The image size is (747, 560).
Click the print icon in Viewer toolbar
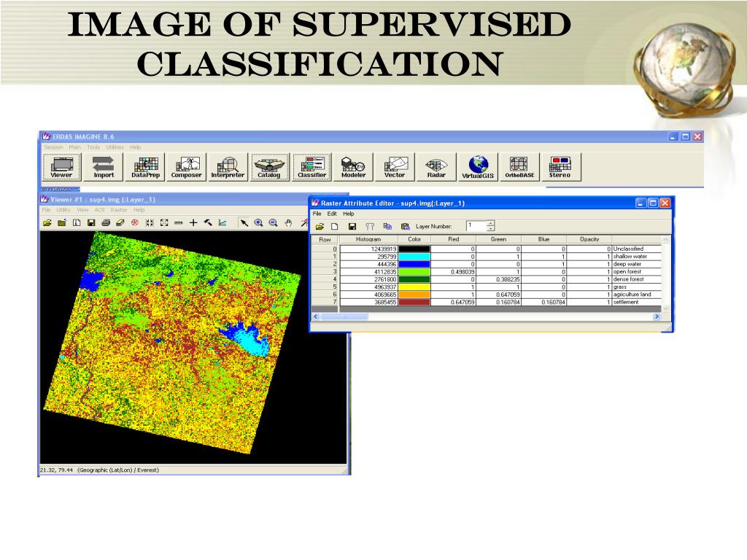tap(106, 222)
